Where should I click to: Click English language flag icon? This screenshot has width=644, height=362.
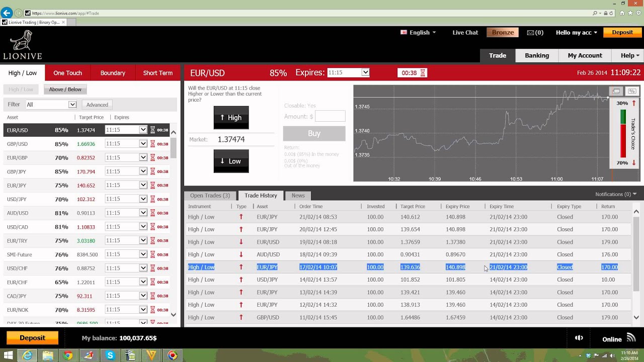[404, 32]
